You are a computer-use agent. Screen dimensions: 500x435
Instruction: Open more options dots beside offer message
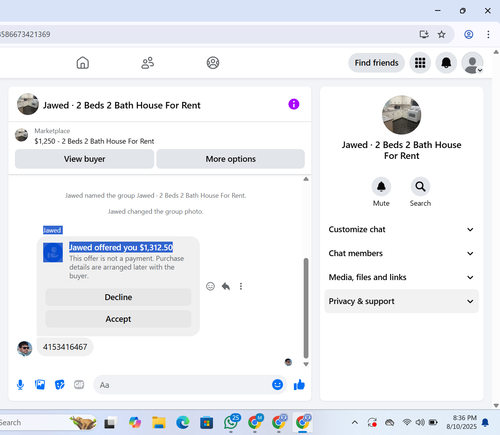(241, 286)
